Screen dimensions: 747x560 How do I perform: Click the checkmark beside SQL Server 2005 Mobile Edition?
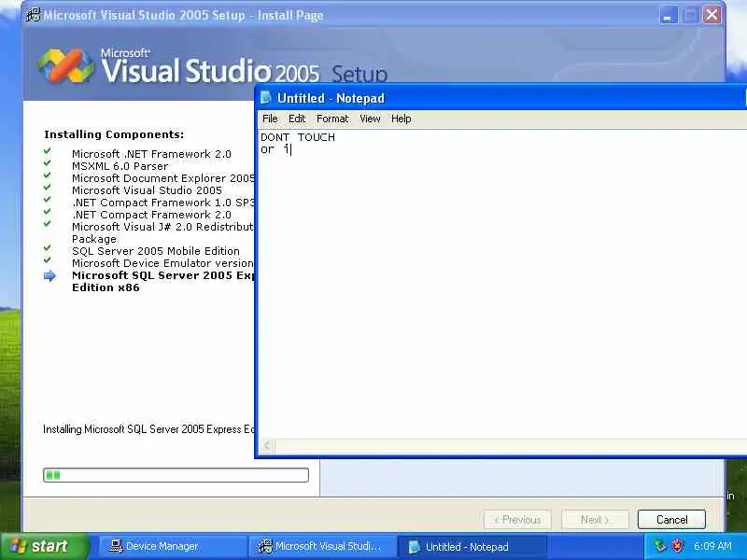(48, 248)
